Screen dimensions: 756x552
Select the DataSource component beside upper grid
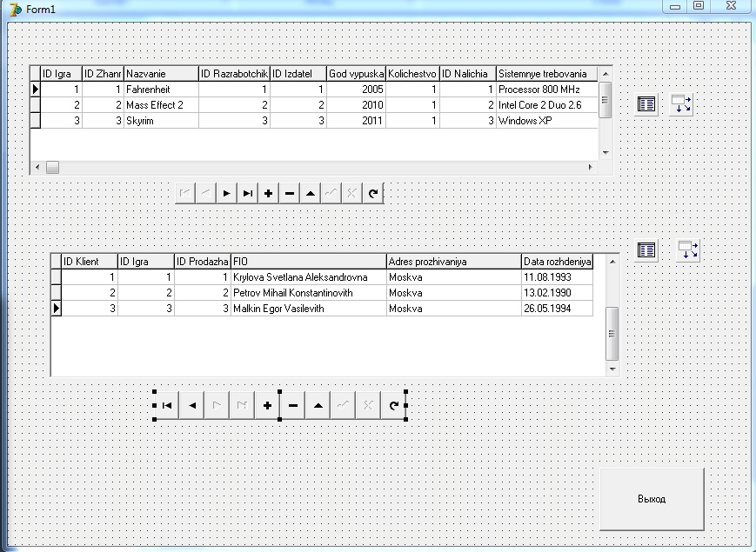(681, 104)
